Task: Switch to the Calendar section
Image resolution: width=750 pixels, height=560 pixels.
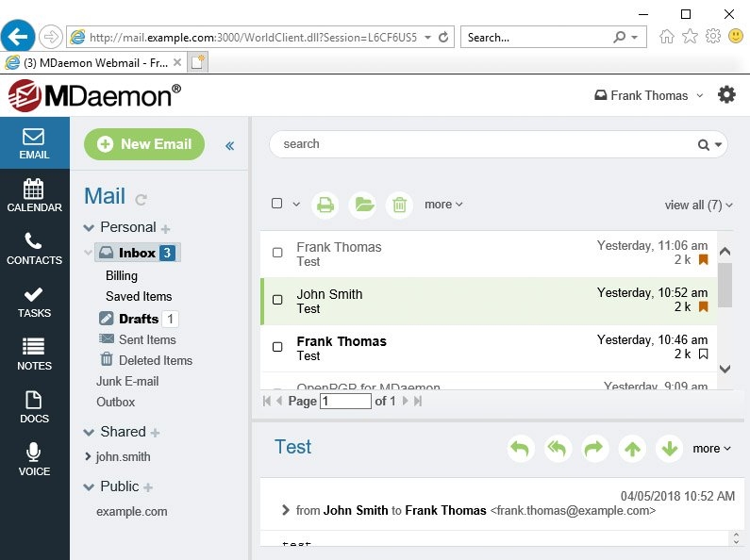Action: pos(35,195)
